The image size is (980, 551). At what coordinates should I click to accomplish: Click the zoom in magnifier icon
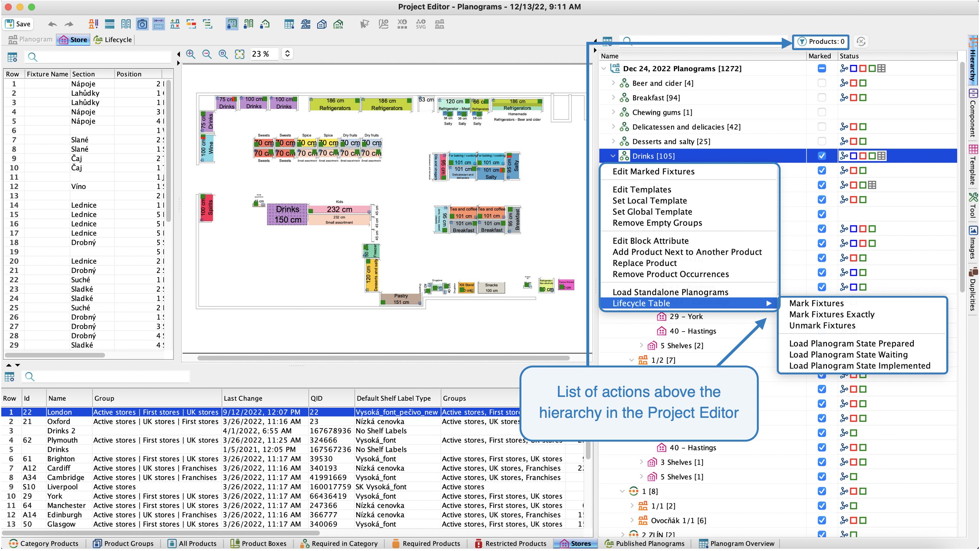click(190, 54)
